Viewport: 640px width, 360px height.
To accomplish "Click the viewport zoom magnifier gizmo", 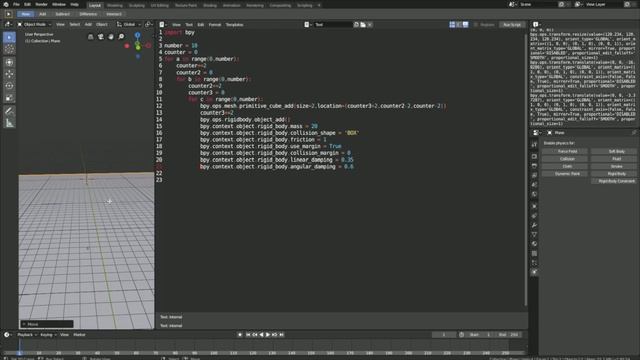I will point(121,37).
